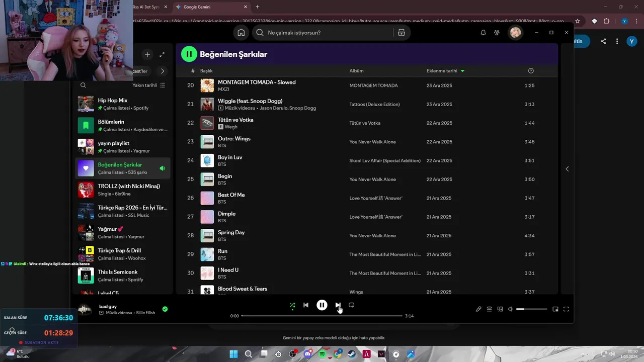The width and height of the screenshot is (644, 362).
Task: Open Türkçe Trap & Drill playlist
Action: (x=123, y=254)
